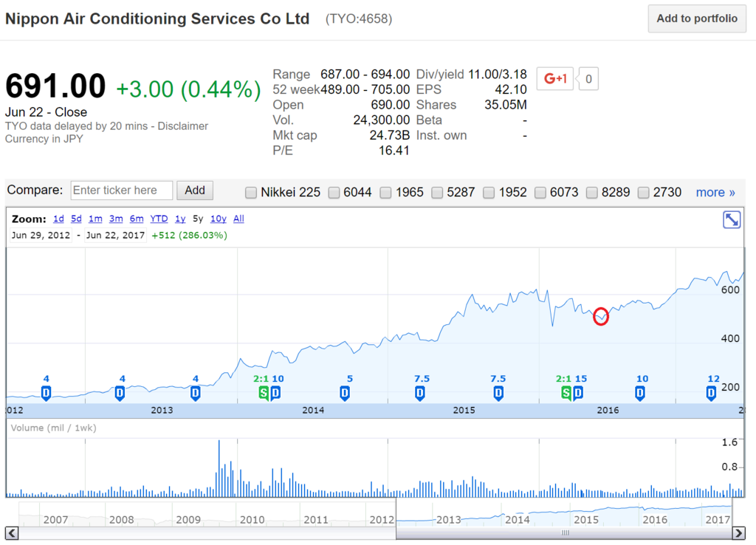Click the start date Jun 29, 2012 field
The width and height of the screenshot is (756, 545).
[x=41, y=236]
